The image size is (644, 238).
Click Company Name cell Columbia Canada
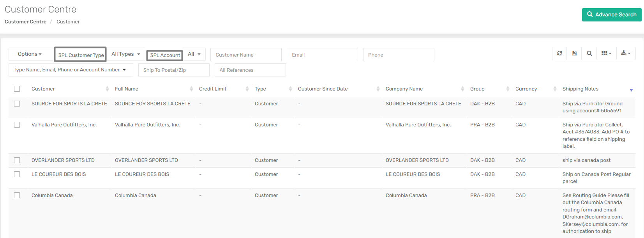[x=406, y=195]
